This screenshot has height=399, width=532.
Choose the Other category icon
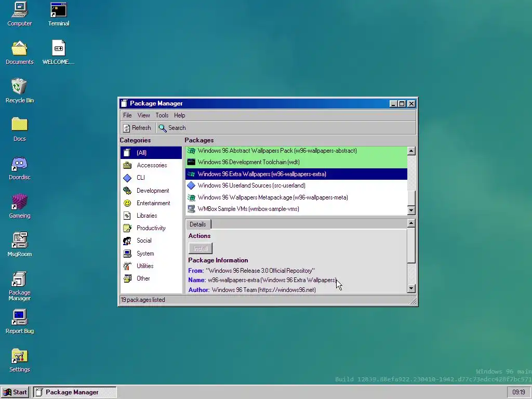(x=127, y=278)
